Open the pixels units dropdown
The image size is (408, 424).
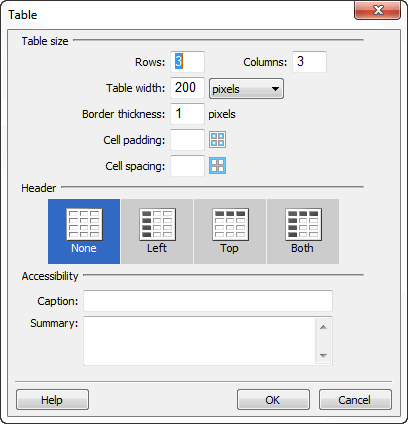point(246,89)
